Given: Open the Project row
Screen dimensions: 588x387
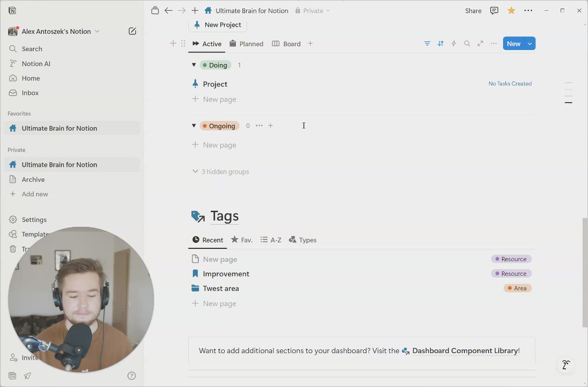Looking at the screenshot, I should [x=362, y=84].
